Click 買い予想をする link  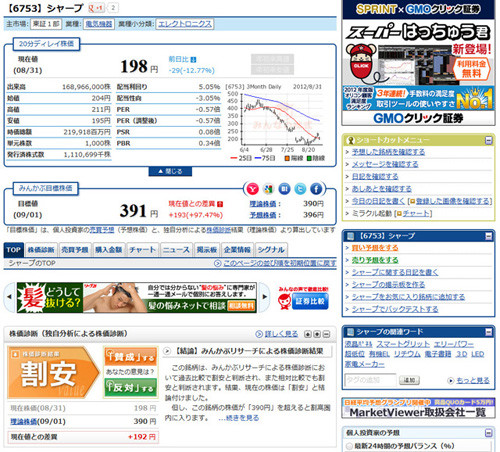[375, 248]
